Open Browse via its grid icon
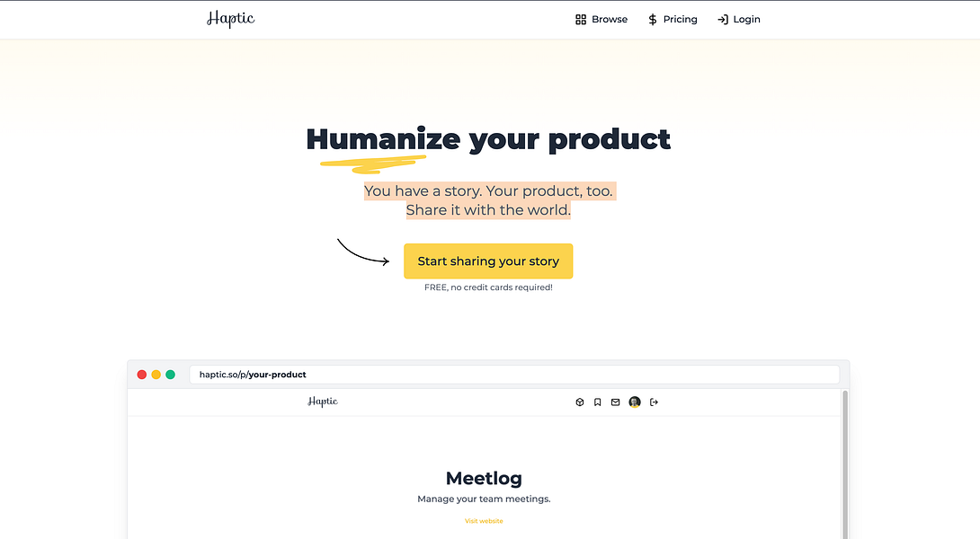Viewport: 980px width, 539px height. (x=581, y=20)
